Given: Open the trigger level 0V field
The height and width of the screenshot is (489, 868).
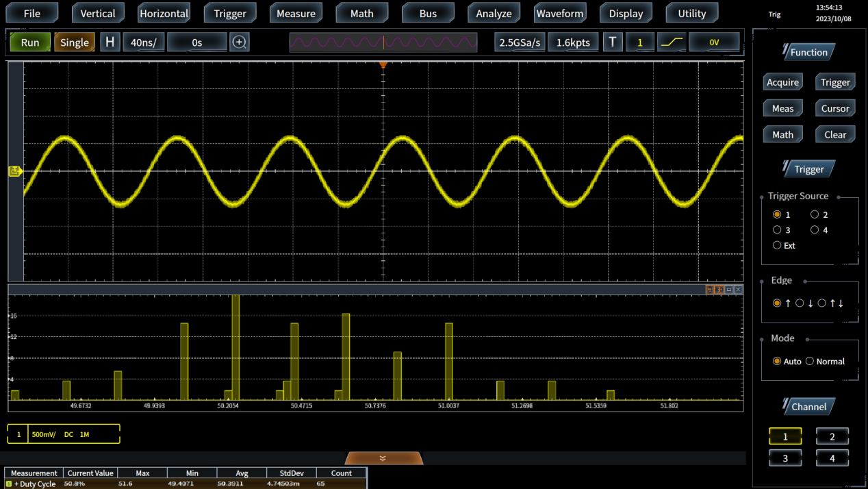Looking at the screenshot, I should tap(713, 42).
